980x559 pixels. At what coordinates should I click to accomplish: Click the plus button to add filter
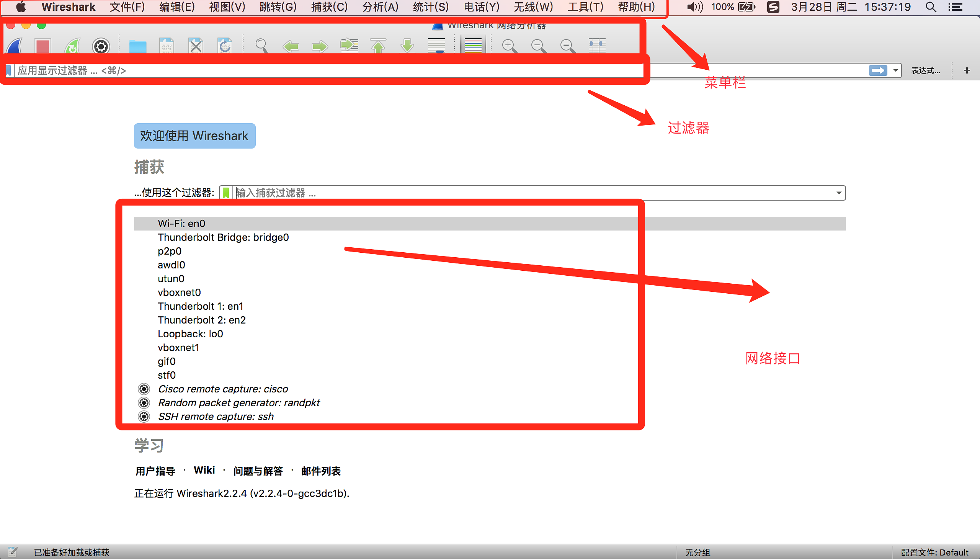(967, 71)
